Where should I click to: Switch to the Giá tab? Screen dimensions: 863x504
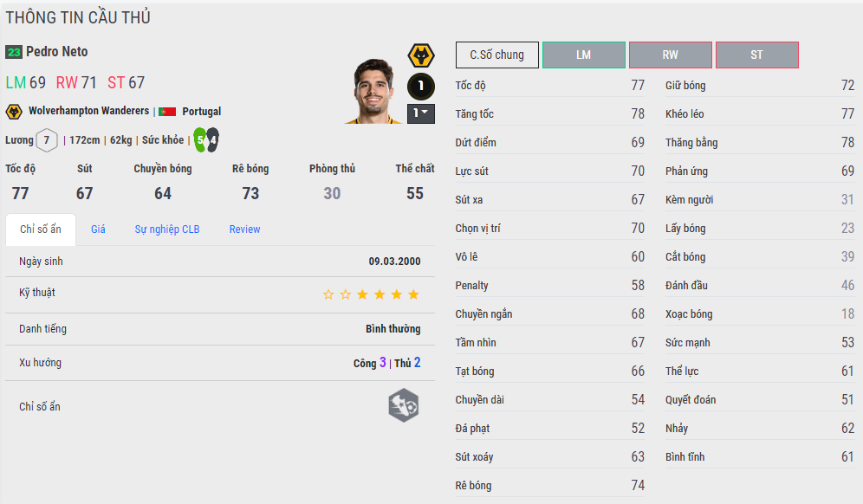pyautogui.click(x=98, y=229)
